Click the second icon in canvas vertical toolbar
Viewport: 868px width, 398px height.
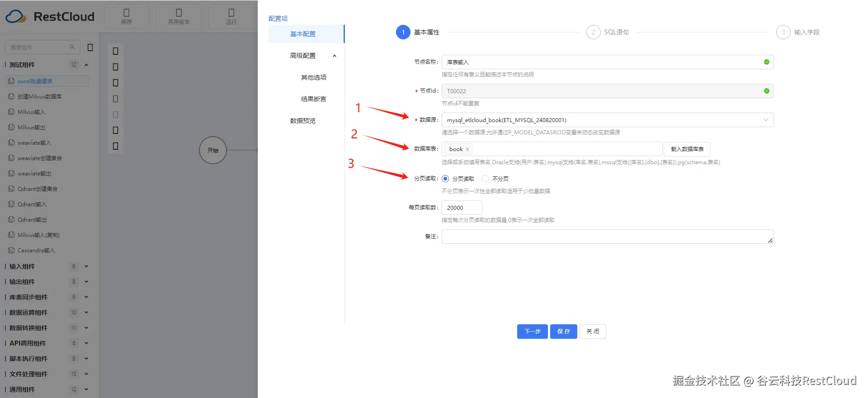pyautogui.click(x=115, y=67)
